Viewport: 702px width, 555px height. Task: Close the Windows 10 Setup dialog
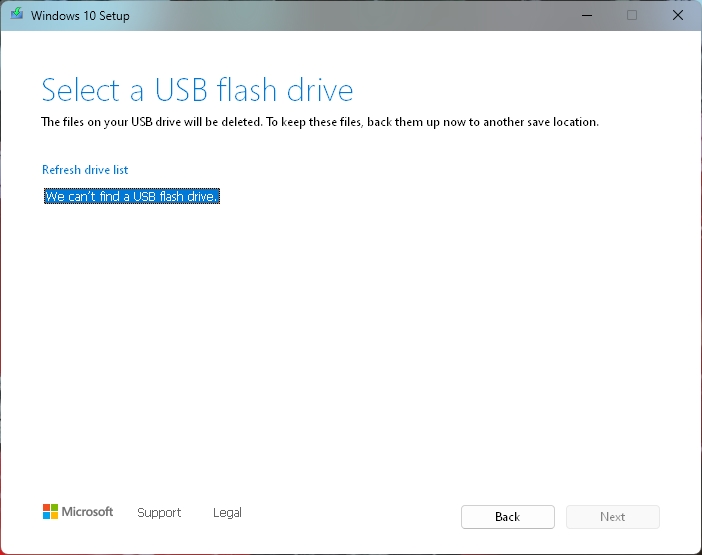tap(678, 15)
